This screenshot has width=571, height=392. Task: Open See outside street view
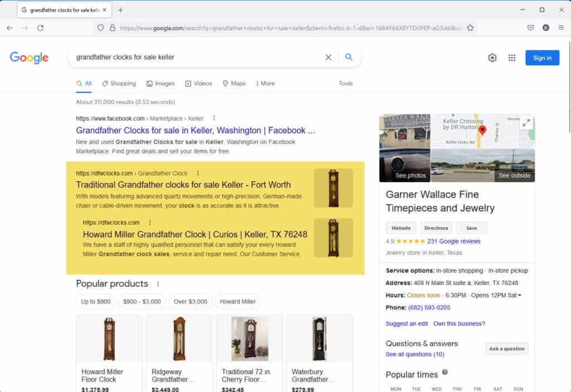click(483, 165)
